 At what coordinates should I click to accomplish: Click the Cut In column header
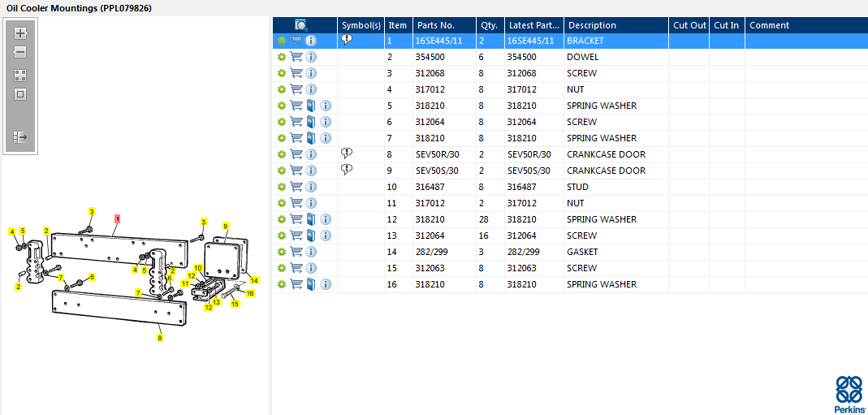pyautogui.click(x=727, y=25)
